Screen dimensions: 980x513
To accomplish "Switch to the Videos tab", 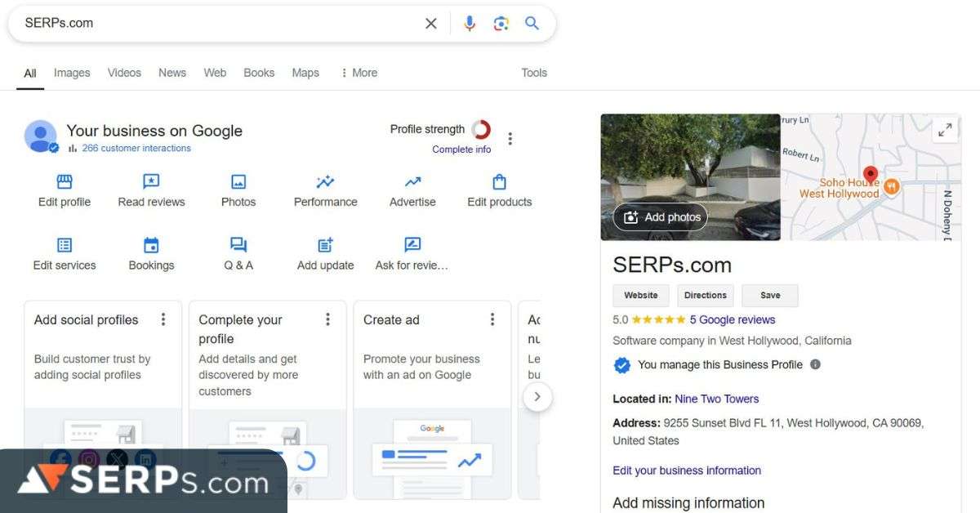I will click(124, 73).
